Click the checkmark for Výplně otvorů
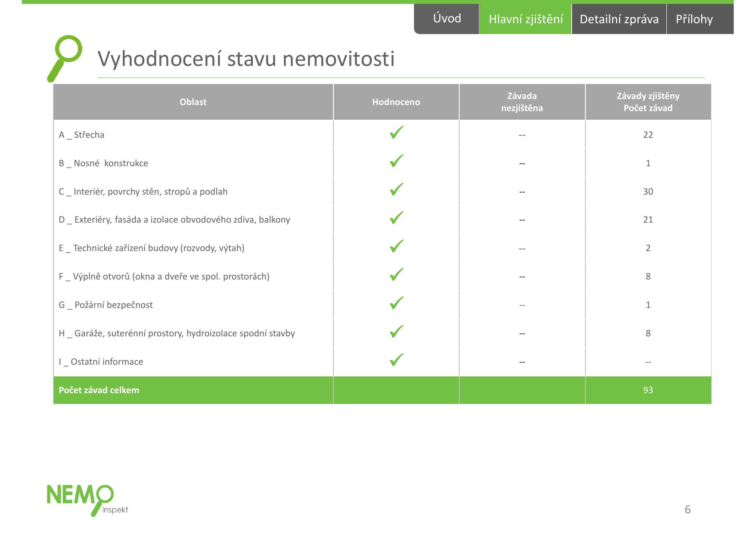 [396, 274]
